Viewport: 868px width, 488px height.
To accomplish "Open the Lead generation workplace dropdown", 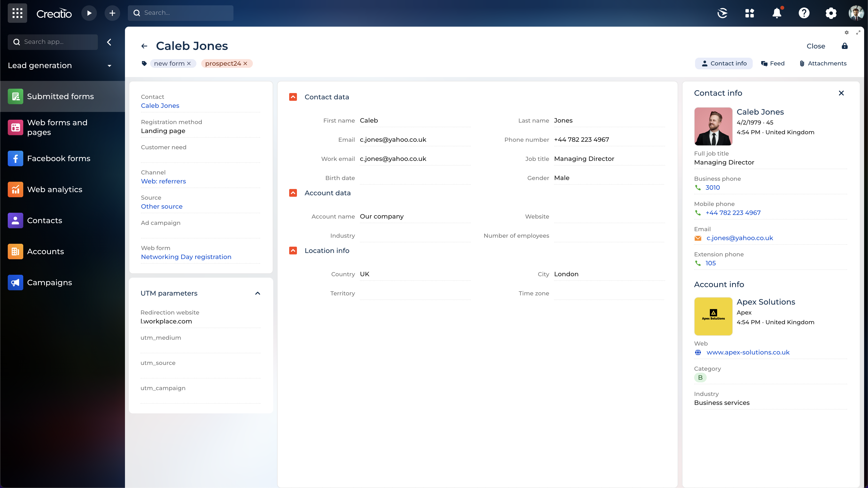I will [109, 66].
